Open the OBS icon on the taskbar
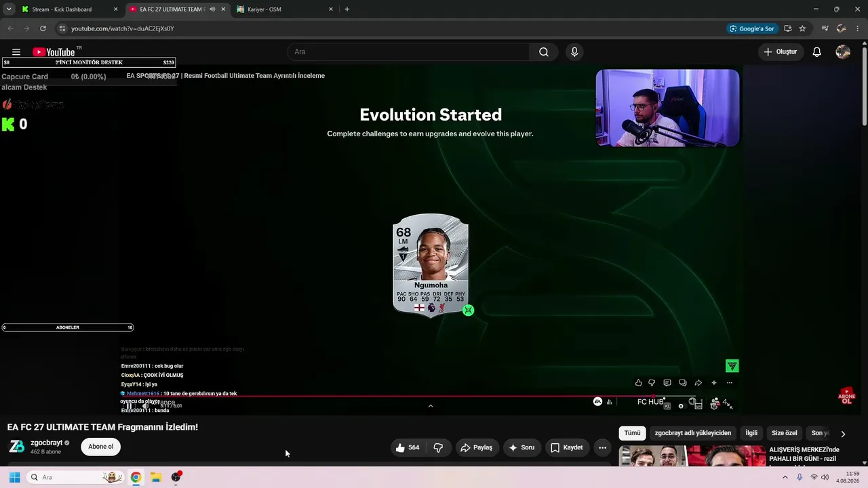868x488 pixels. click(x=176, y=477)
